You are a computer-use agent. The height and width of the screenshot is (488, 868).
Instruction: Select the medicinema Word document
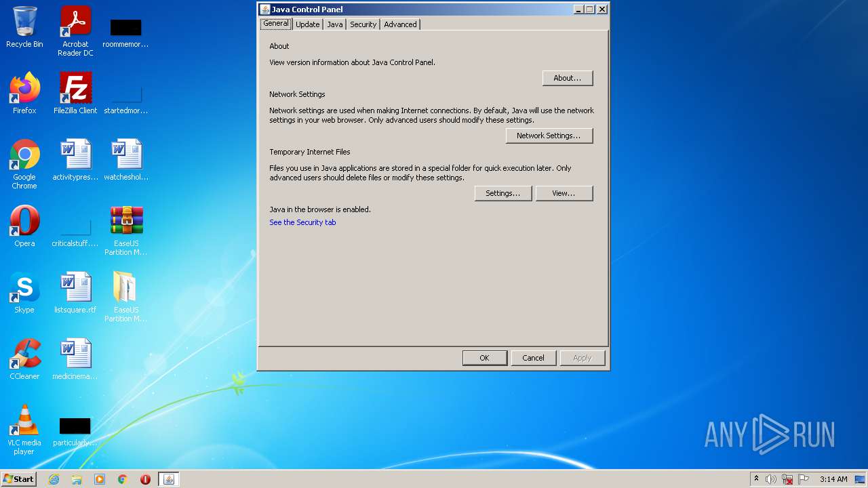[75, 359]
